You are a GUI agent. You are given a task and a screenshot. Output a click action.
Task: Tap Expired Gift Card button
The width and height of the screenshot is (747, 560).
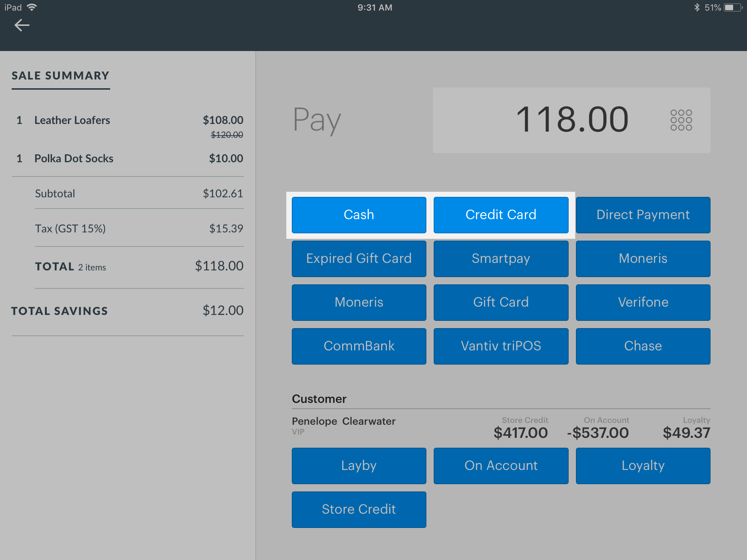tap(359, 258)
